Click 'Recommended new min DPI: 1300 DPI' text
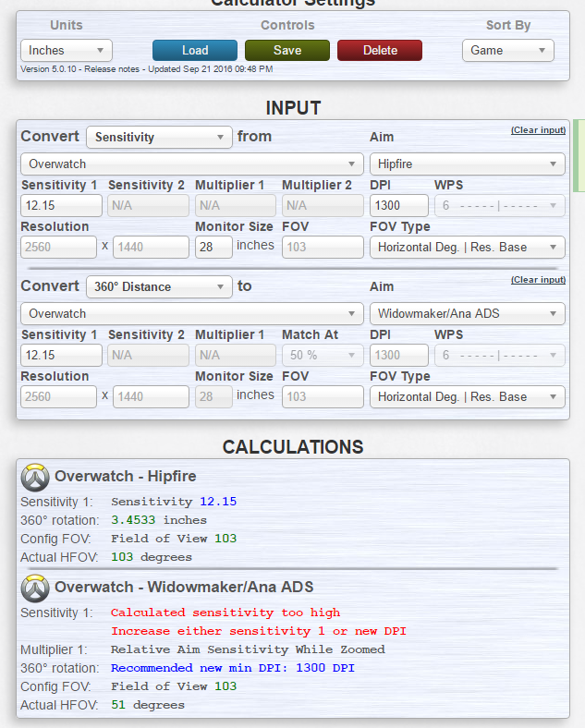This screenshot has width=585, height=728. point(233,668)
